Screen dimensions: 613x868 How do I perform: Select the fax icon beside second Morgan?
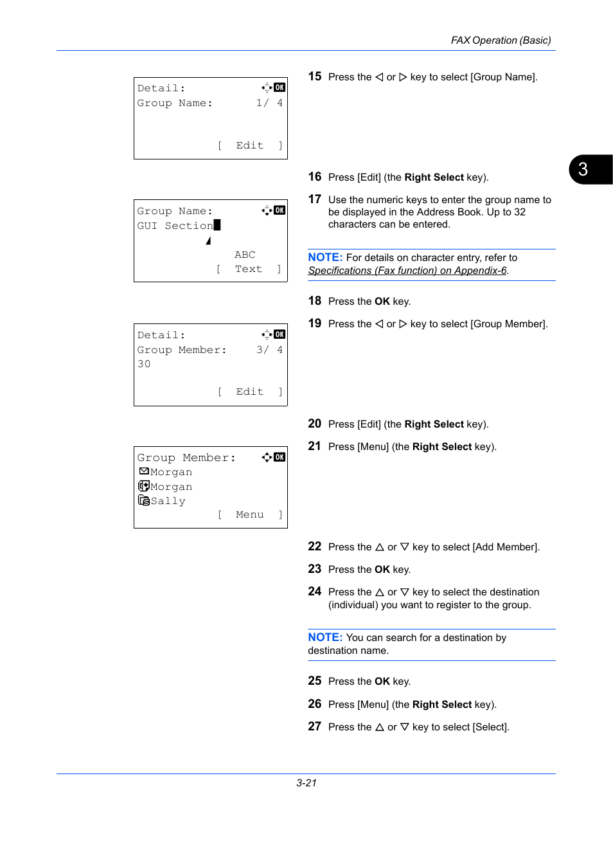[144, 486]
